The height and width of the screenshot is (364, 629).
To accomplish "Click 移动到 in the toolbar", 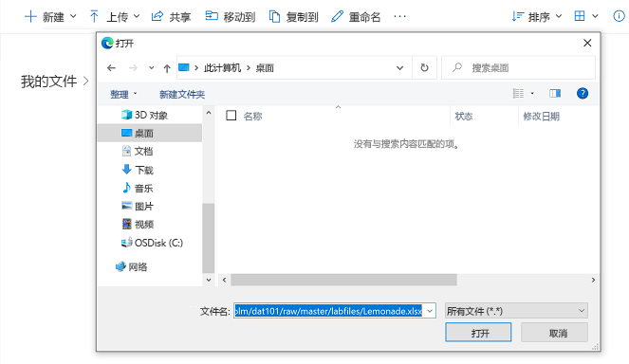I will click(x=231, y=17).
